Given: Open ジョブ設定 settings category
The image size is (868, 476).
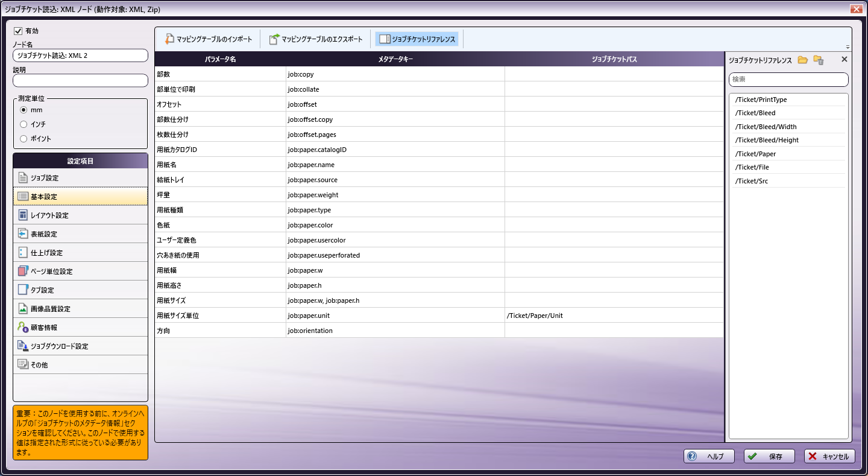Looking at the screenshot, I should tap(80, 178).
